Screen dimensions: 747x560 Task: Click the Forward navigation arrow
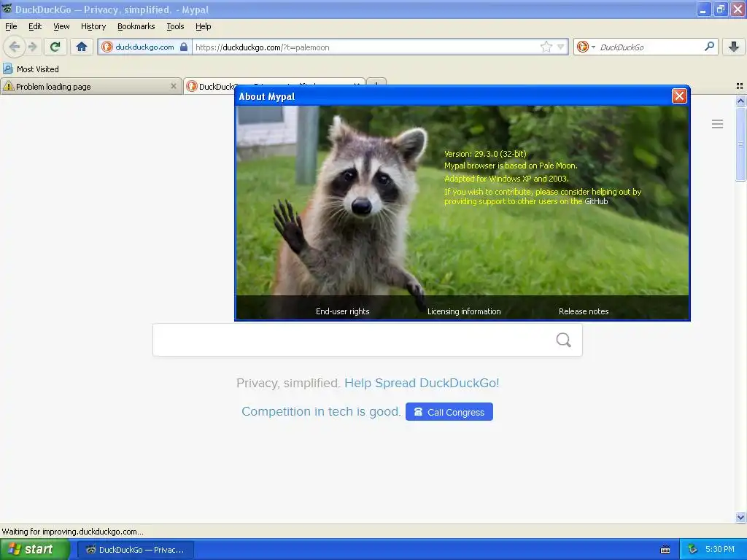[x=32, y=47]
